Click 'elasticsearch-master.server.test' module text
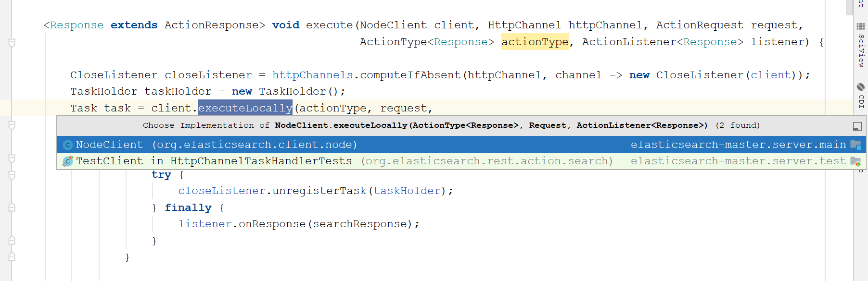Viewport: 868px width, 281px height. click(x=738, y=161)
